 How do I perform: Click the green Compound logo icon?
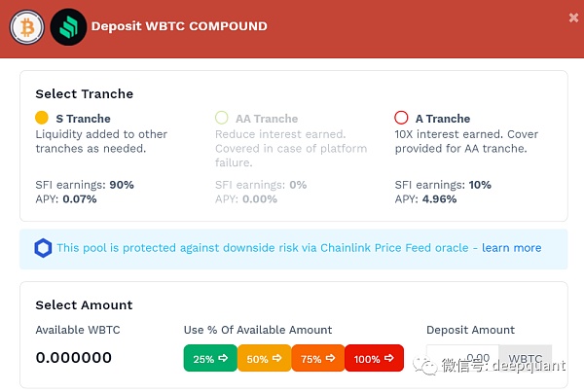coord(67,26)
